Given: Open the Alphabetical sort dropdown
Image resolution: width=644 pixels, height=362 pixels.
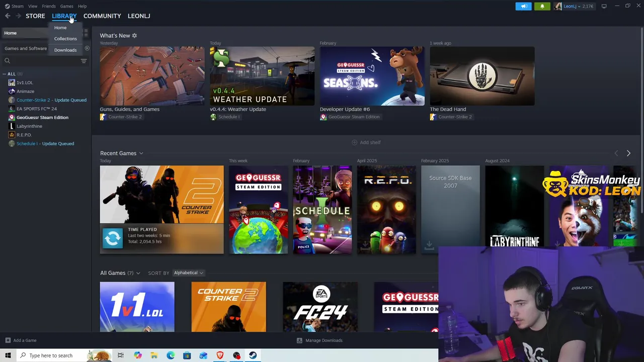Looking at the screenshot, I should [188, 273].
